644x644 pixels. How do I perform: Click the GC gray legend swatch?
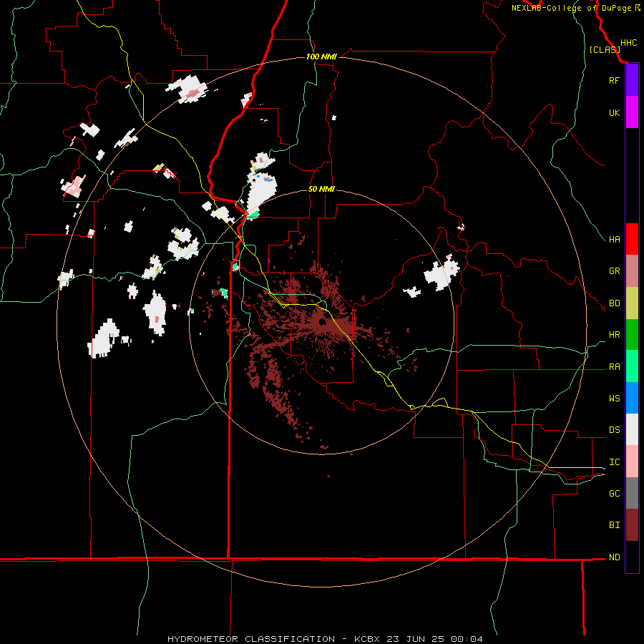[632, 493]
